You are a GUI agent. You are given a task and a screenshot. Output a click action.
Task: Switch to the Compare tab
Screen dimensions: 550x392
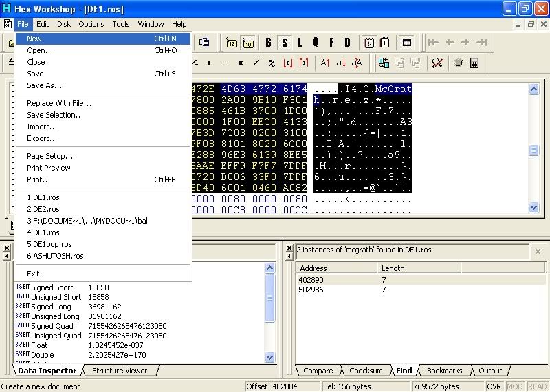point(318,371)
